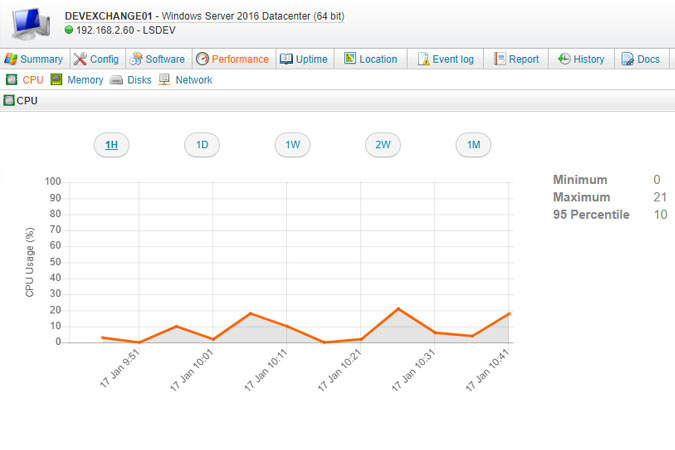This screenshot has width=675, height=450.
Task: Select the 1H time range button
Action: pos(112,145)
